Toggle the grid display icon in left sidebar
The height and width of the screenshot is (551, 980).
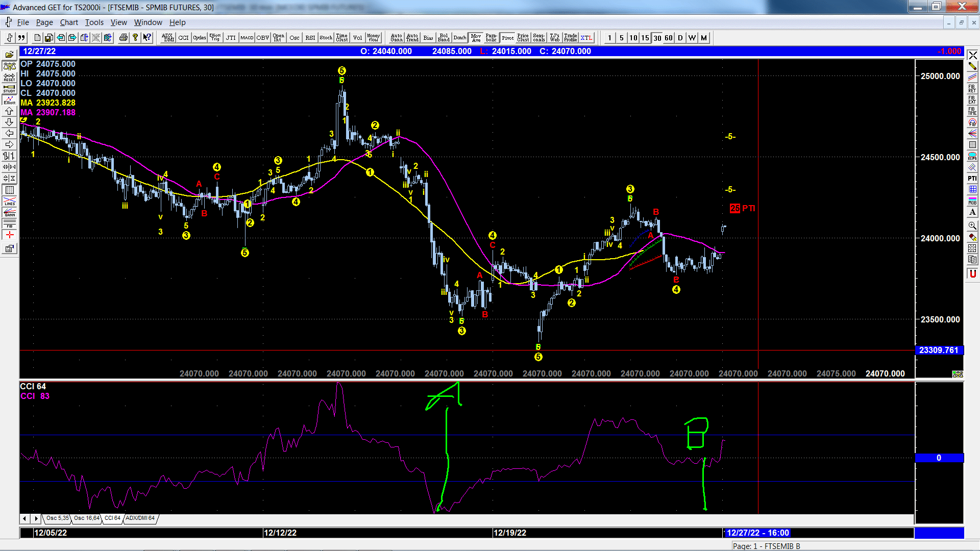pyautogui.click(x=9, y=190)
